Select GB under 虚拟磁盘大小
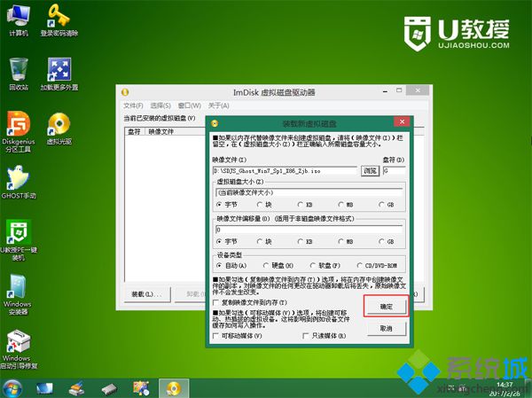 387,205
